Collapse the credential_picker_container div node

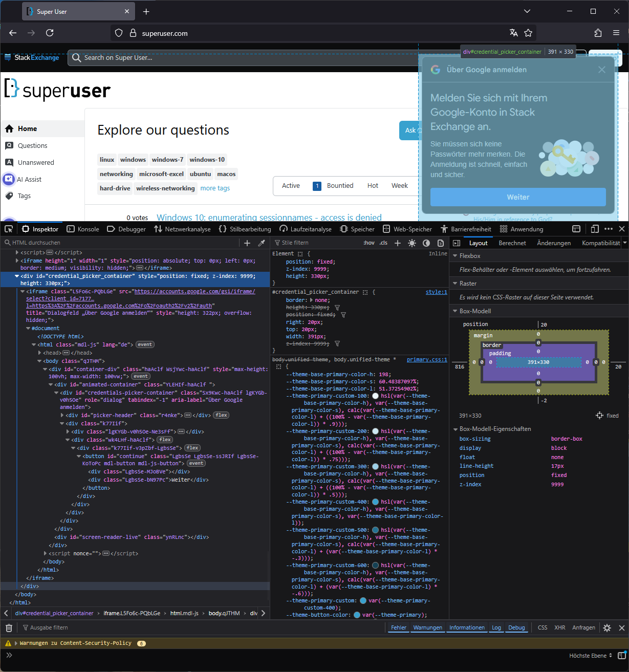(17, 276)
